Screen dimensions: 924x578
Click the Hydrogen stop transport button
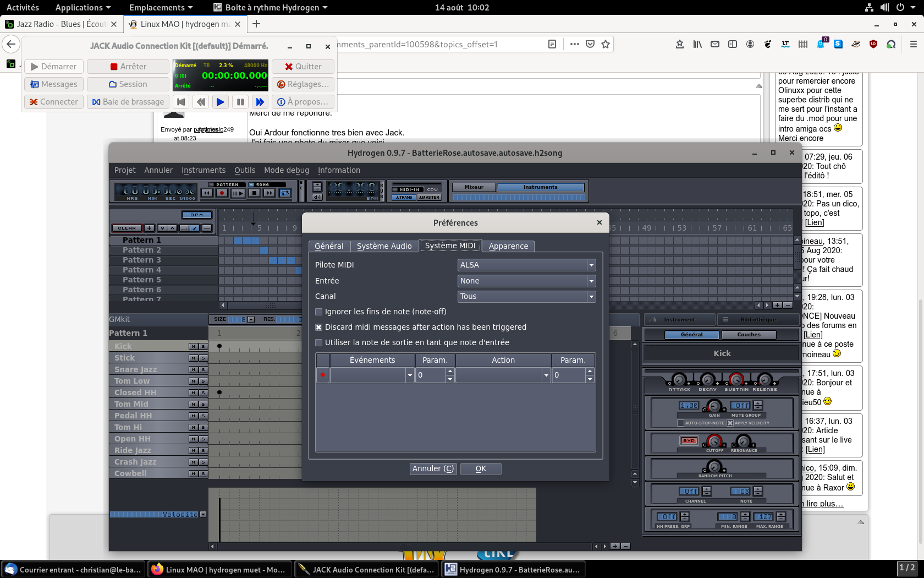coord(254,193)
